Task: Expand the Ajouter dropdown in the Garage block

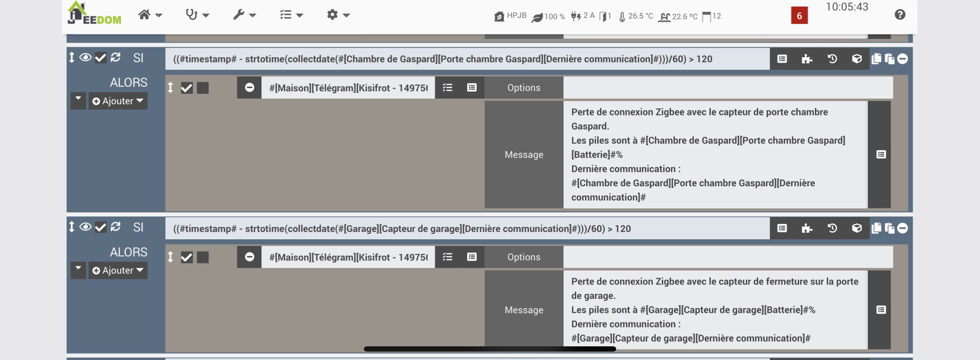Action: coord(118,271)
